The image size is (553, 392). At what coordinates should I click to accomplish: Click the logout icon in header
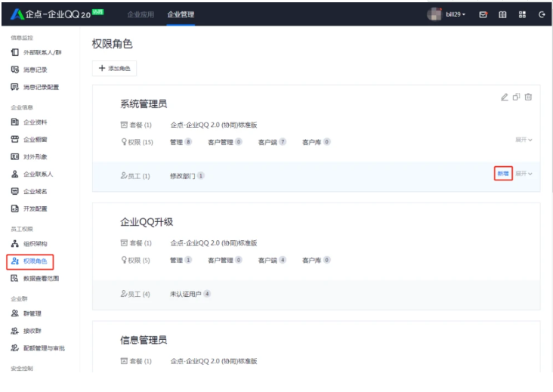click(542, 14)
